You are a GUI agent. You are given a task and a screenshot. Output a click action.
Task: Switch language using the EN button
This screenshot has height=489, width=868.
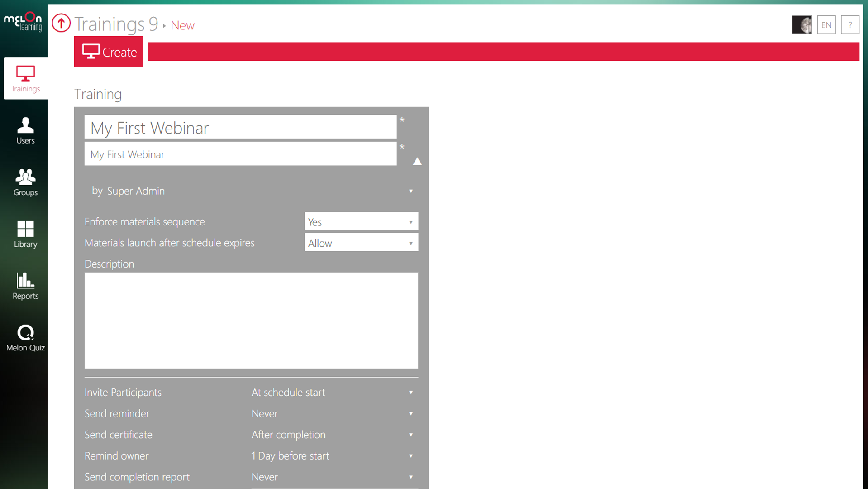pyautogui.click(x=826, y=25)
